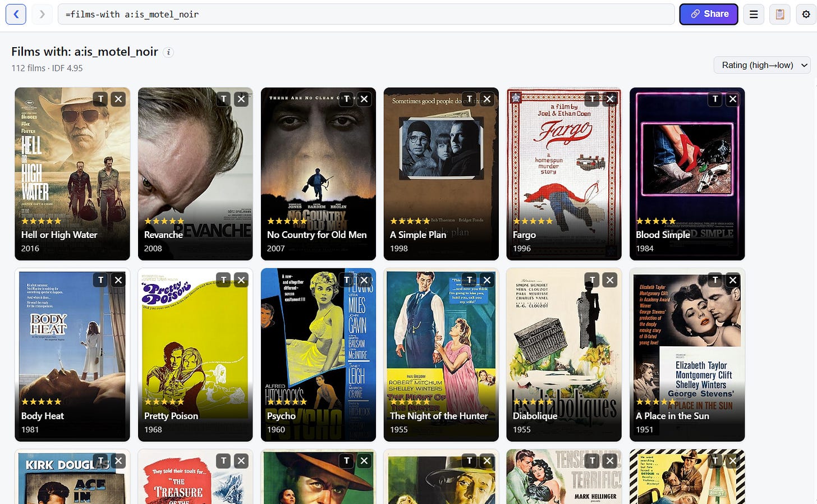Open the No Country for Old Men poster
Image resolution: width=817 pixels, height=504 pixels.
coord(318,174)
